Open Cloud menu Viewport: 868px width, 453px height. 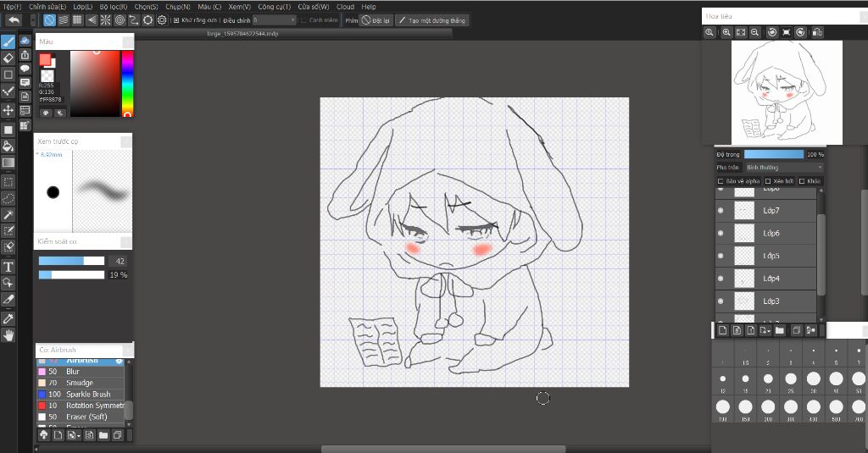point(346,7)
